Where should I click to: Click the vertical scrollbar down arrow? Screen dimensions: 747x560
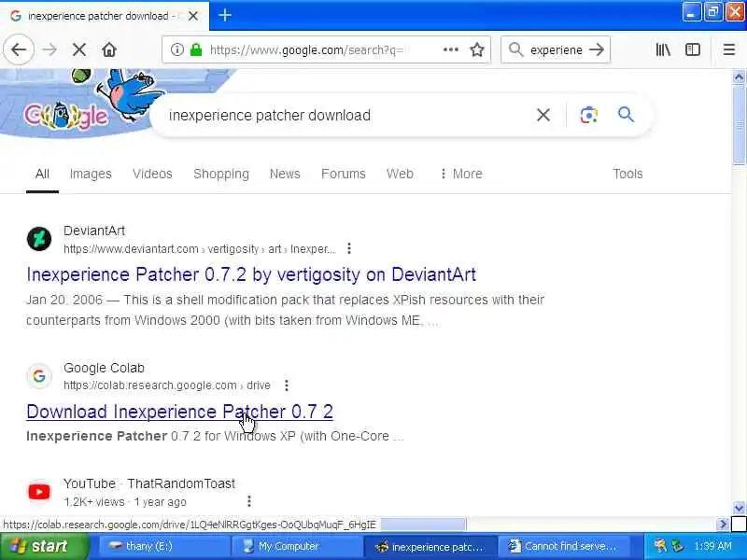pyautogui.click(x=739, y=508)
